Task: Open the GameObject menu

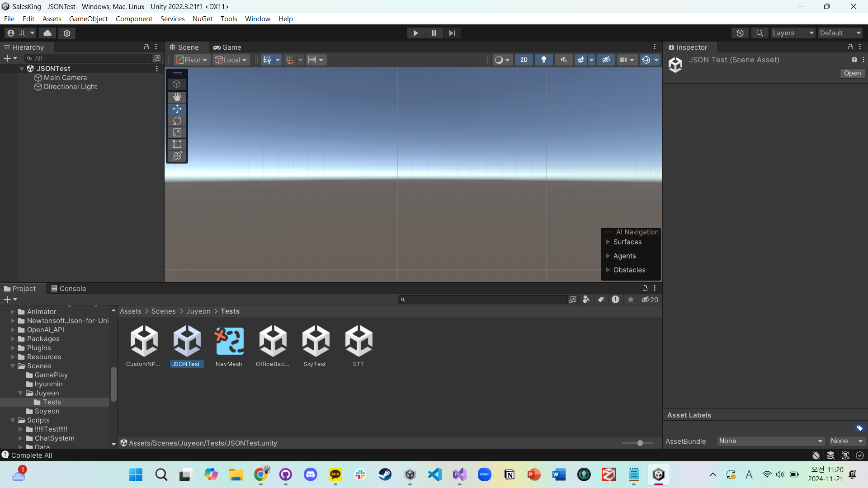Action: [x=88, y=19]
